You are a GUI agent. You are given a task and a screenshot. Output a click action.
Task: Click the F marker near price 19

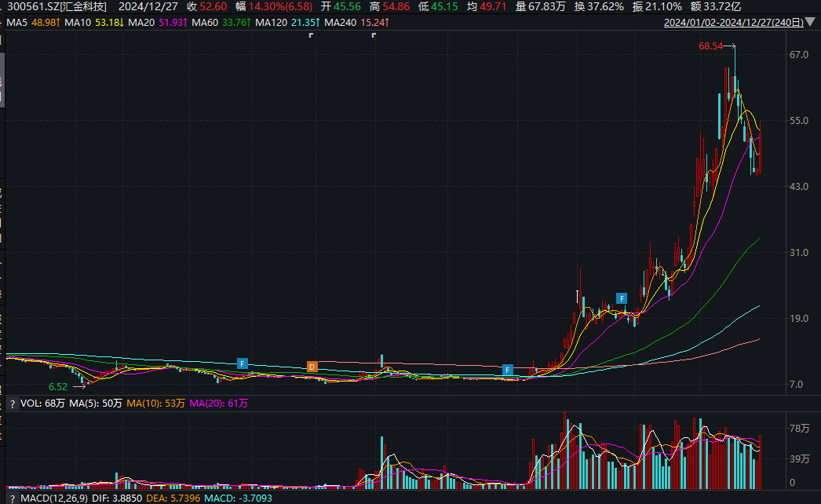[x=622, y=298]
